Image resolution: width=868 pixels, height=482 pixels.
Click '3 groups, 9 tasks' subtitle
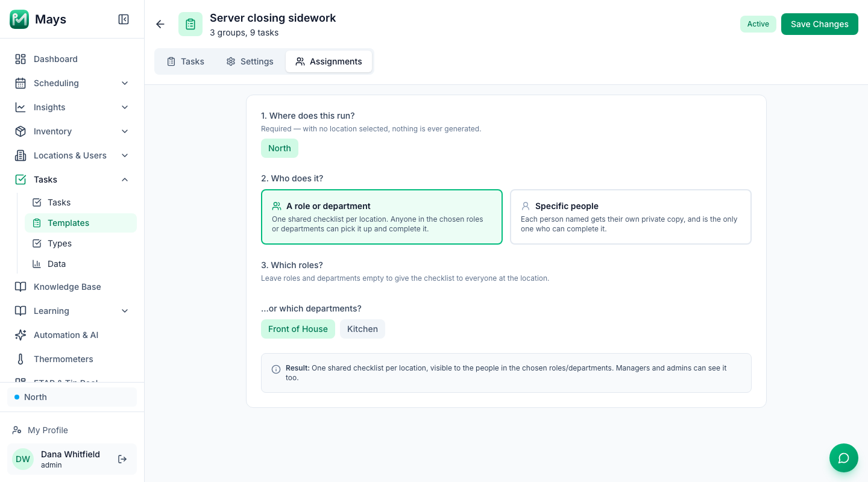244,33
